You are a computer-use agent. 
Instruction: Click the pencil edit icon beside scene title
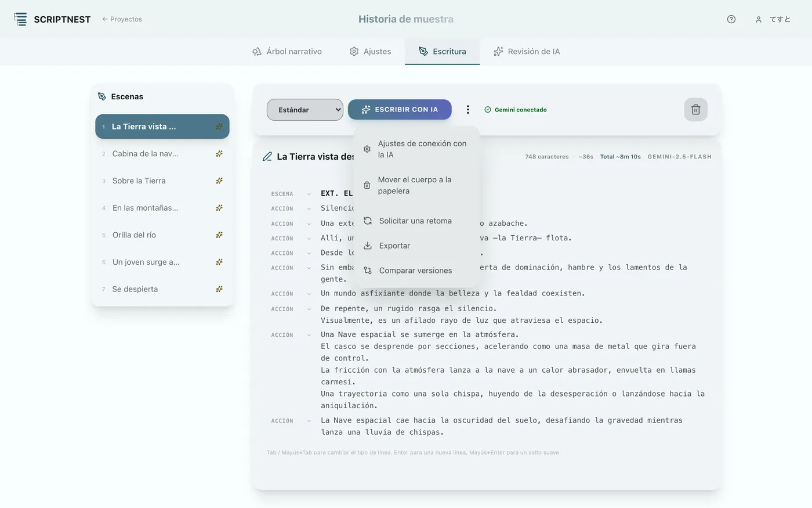[x=267, y=157]
